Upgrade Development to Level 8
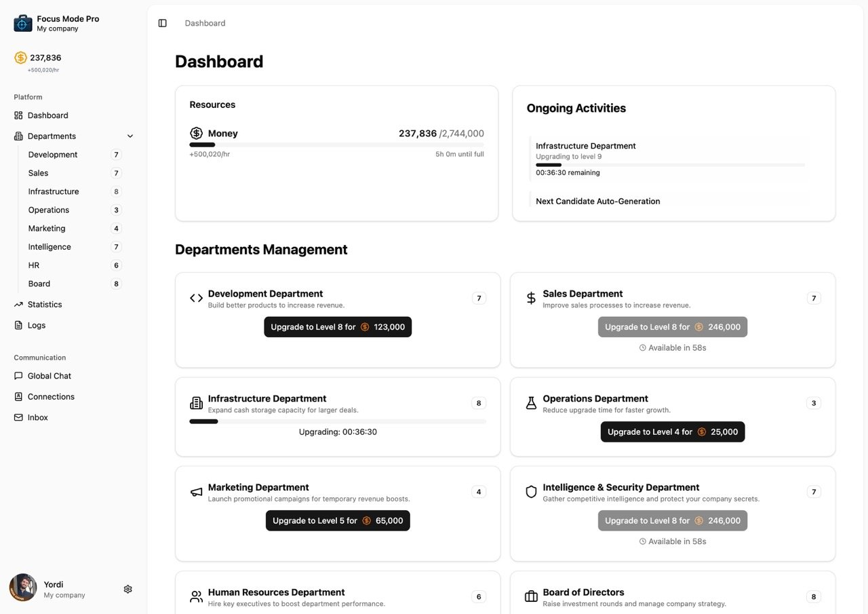Image resolution: width=868 pixels, height=614 pixels. [x=338, y=327]
